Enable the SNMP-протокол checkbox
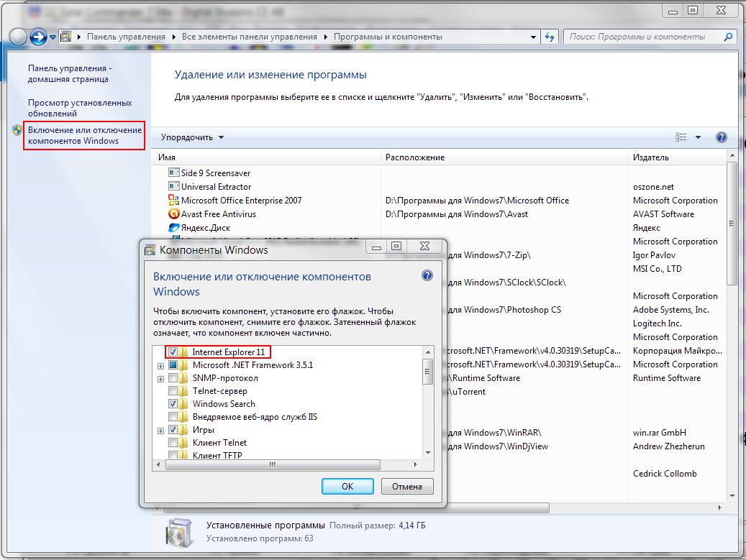 pyautogui.click(x=173, y=378)
